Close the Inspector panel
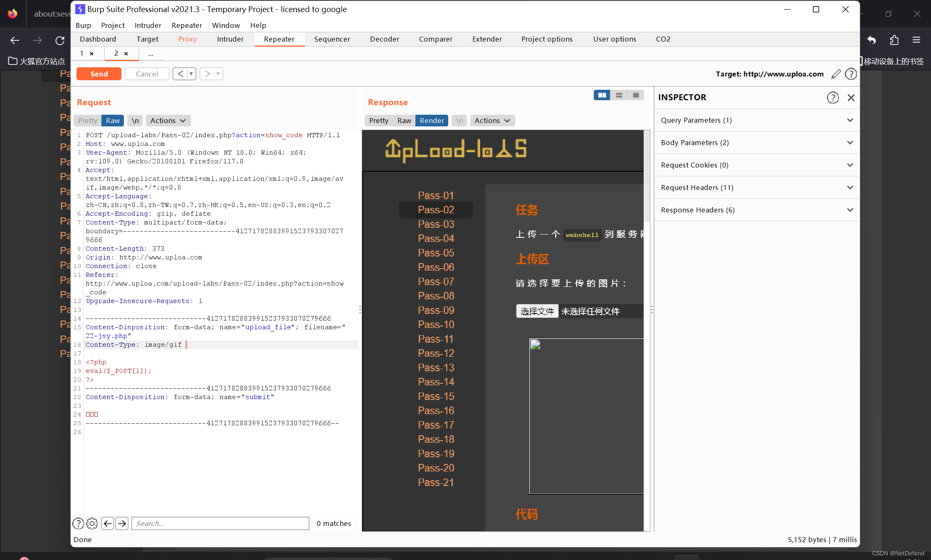Screen dimensions: 931x560 851,97
